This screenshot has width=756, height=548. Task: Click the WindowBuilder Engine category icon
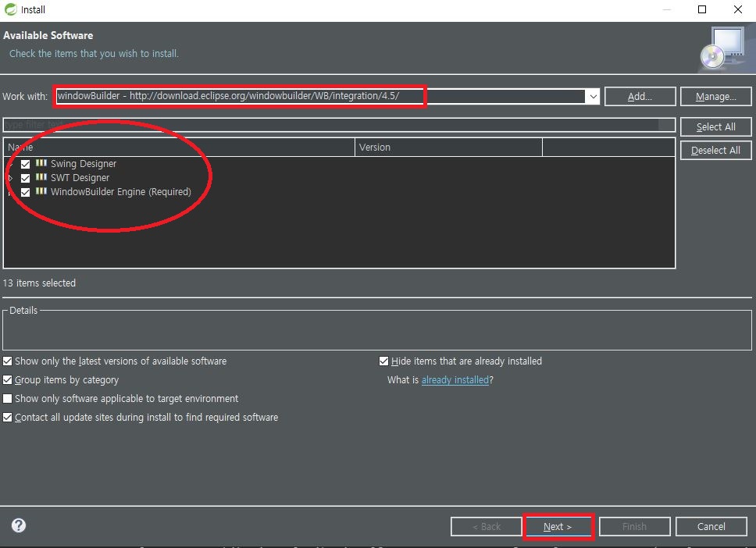tap(41, 191)
